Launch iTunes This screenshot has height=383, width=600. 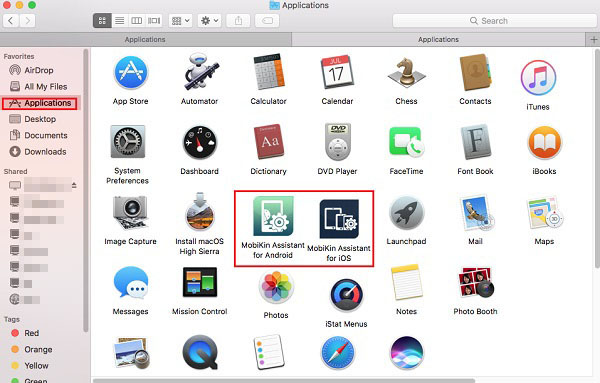[x=538, y=78]
